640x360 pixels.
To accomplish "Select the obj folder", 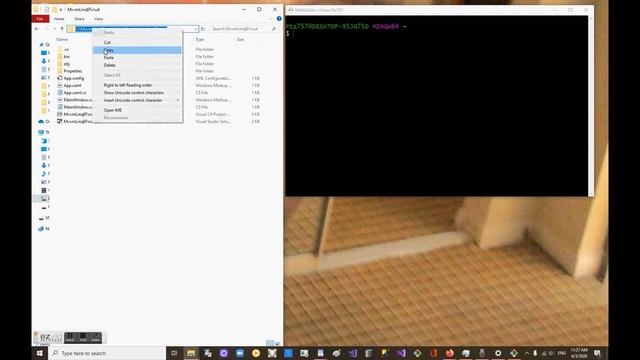I will point(67,64).
